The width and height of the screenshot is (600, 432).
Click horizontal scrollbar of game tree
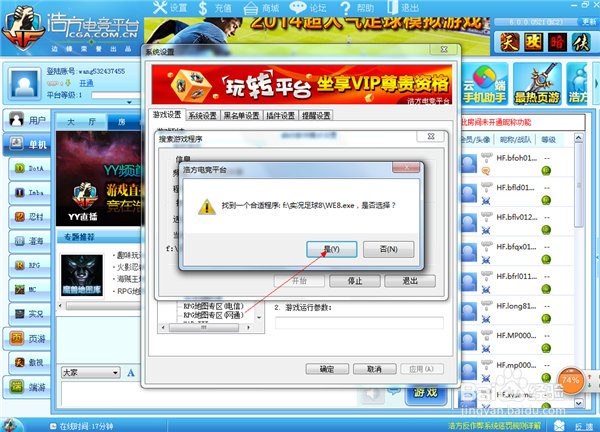[204, 328]
